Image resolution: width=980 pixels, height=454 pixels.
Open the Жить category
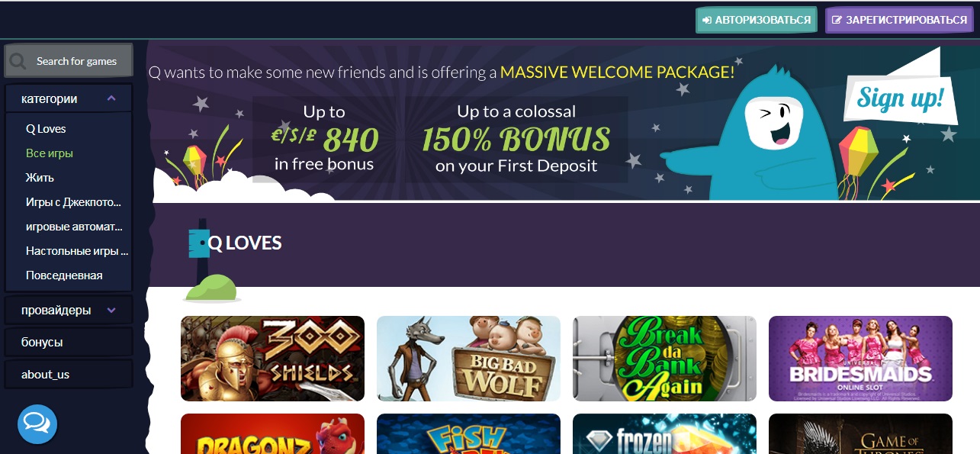coord(40,178)
